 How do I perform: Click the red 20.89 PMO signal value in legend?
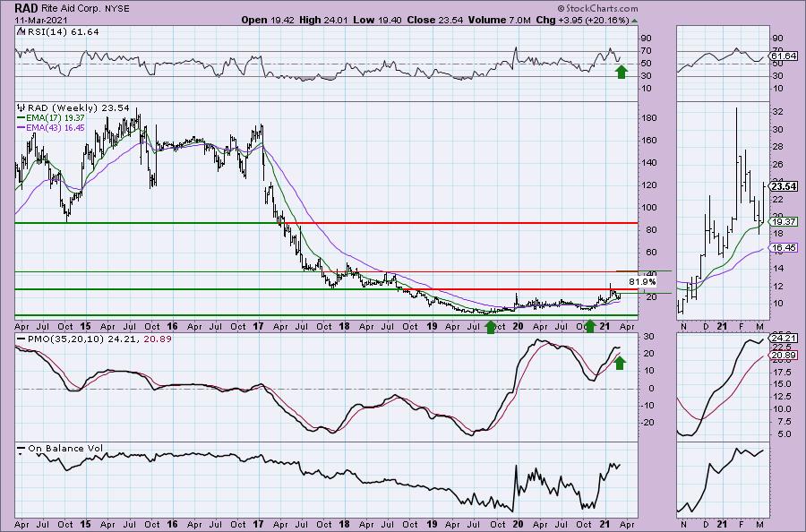pyautogui.click(x=158, y=339)
